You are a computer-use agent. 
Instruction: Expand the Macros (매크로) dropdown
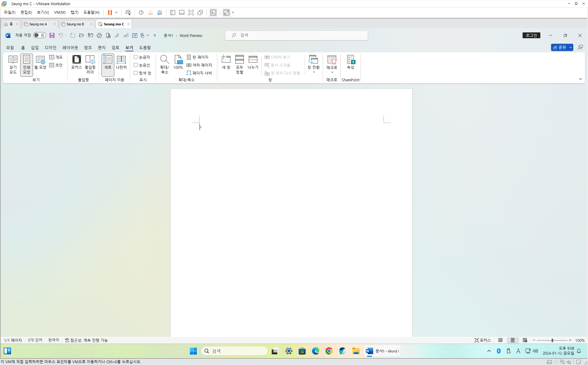tap(332, 72)
